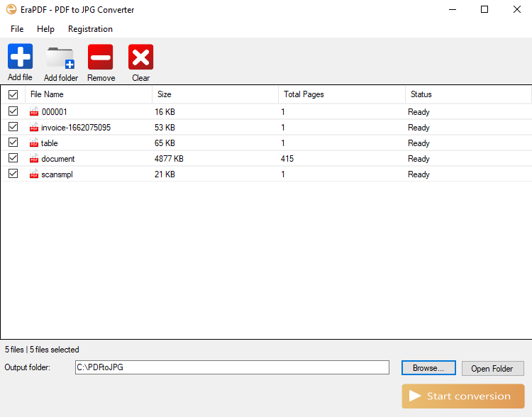Click the Browse... button
532x417 pixels.
coord(428,368)
